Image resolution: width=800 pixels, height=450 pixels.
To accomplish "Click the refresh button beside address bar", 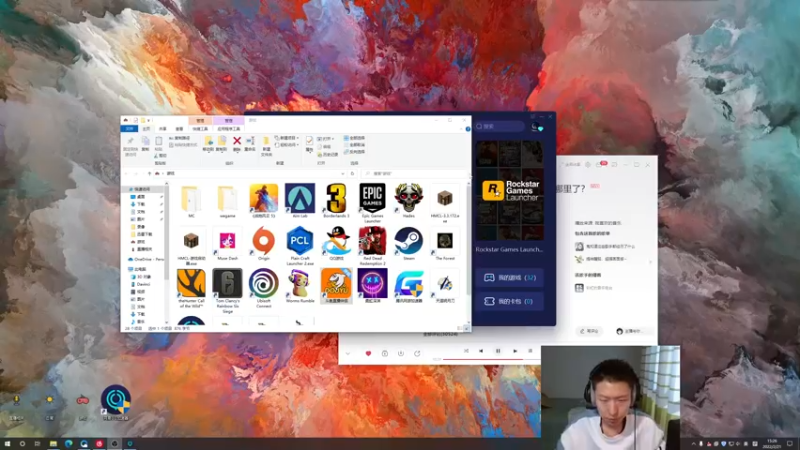I will (x=352, y=173).
